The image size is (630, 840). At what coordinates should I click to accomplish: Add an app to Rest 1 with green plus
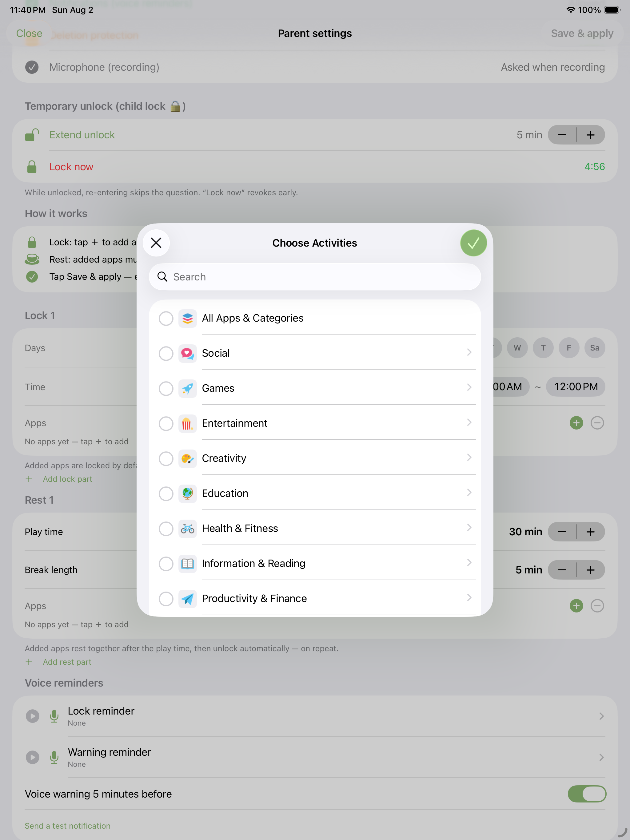(x=576, y=606)
